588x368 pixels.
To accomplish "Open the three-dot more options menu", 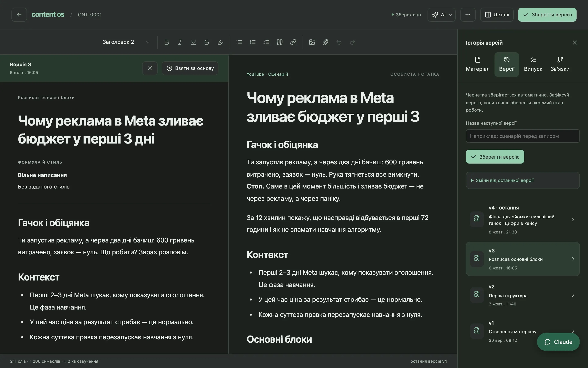I will [x=468, y=15].
